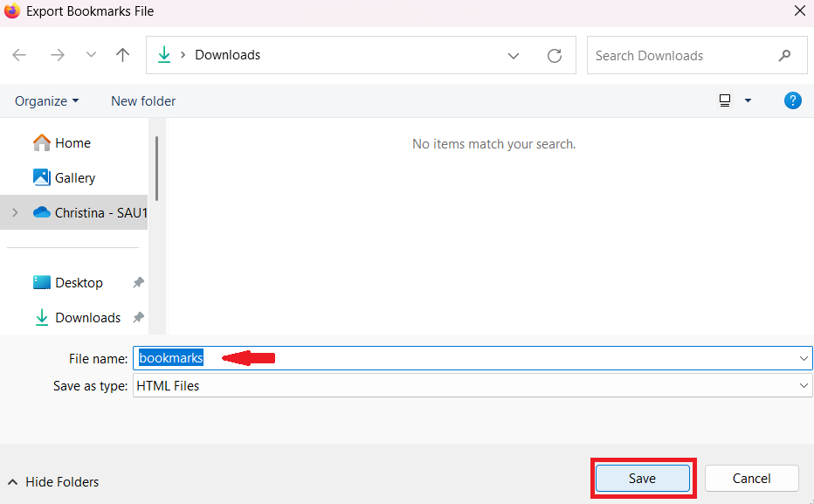
Task: Click the Downloads icon in address bar
Action: point(164,54)
